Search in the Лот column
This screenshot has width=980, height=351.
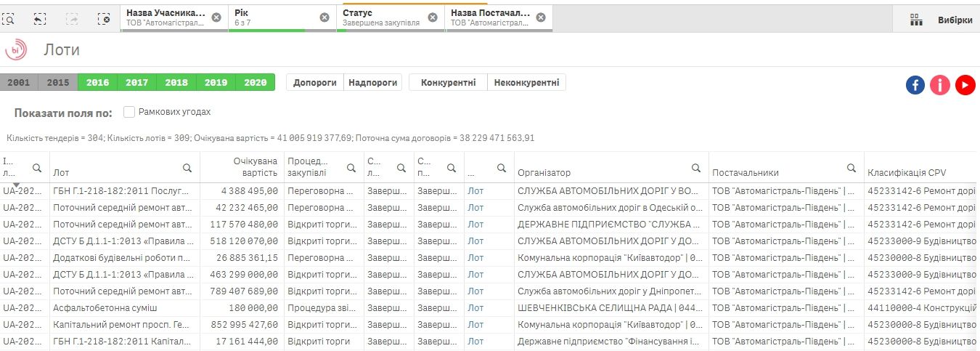click(x=187, y=168)
